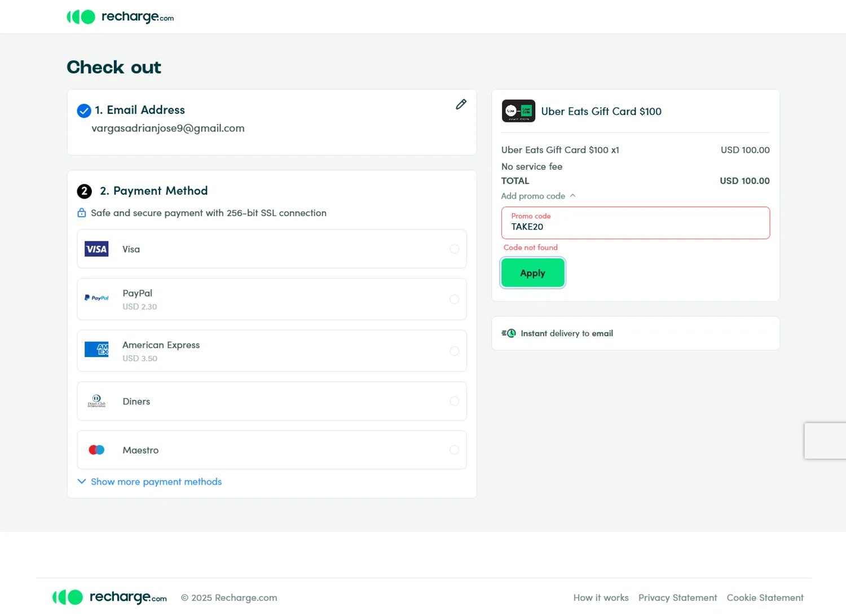The width and height of the screenshot is (846, 616).
Task: Click the Diners Club logo icon
Action: [96, 401]
